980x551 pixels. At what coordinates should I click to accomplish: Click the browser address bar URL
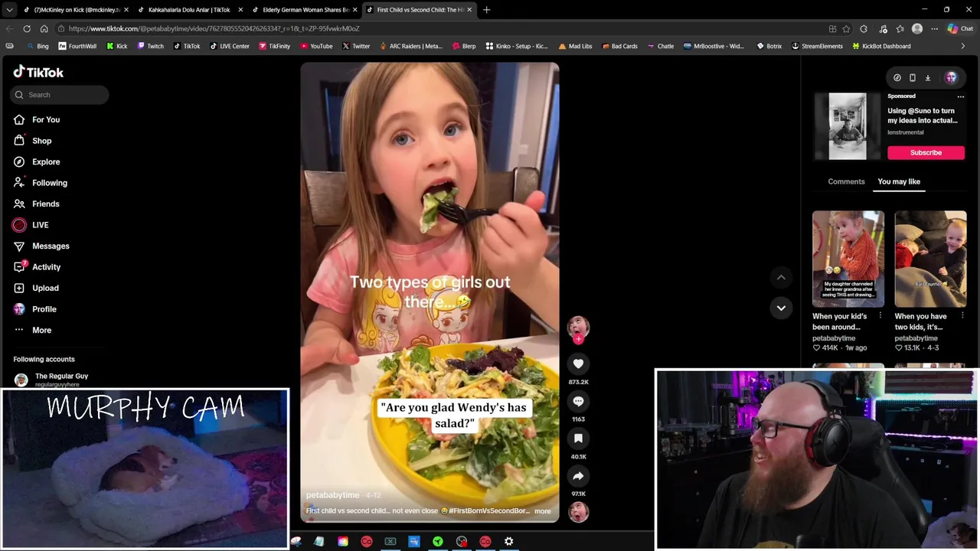(x=214, y=29)
